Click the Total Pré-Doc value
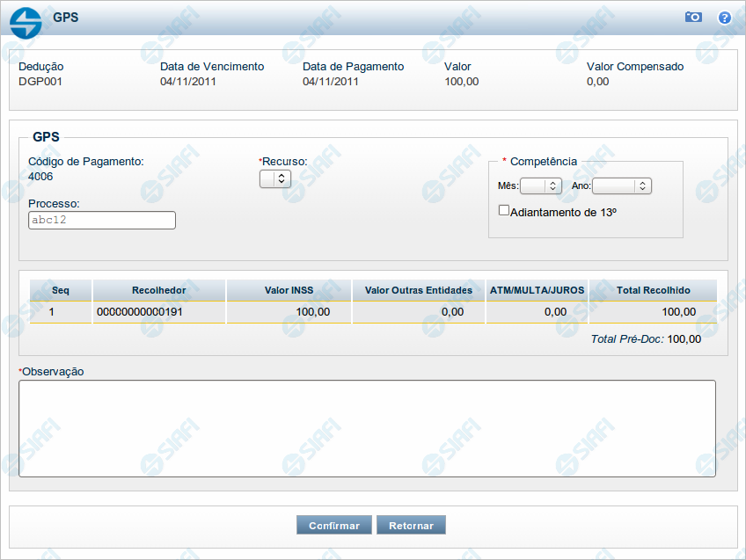 (684, 338)
